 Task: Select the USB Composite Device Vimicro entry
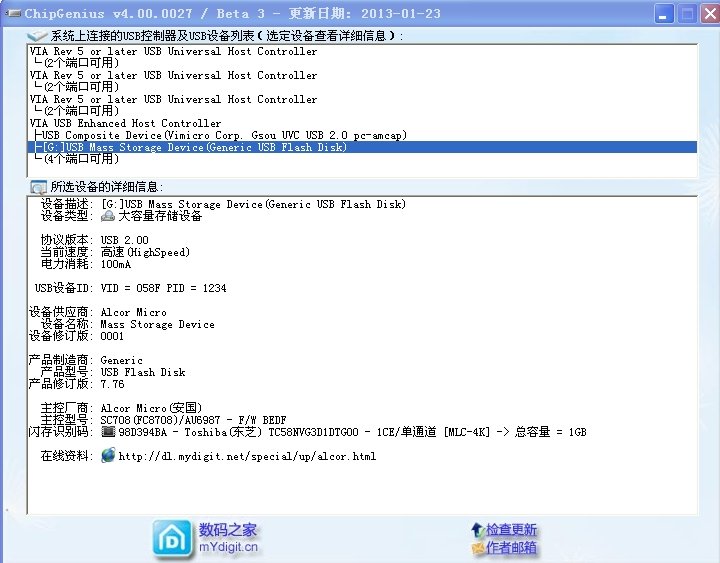coord(189,135)
